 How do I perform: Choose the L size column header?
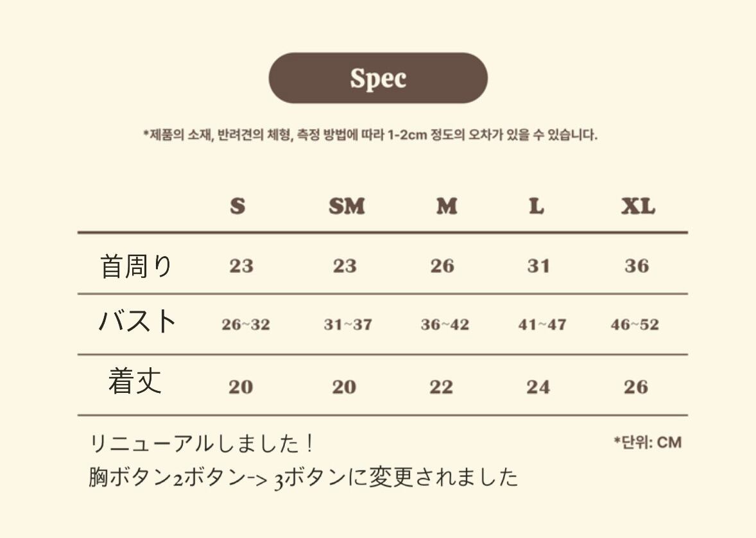[537, 207]
